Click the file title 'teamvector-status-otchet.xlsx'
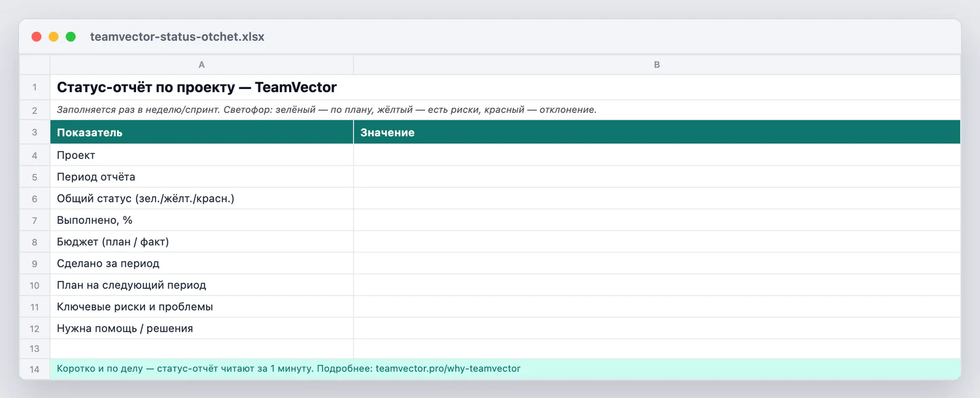The height and width of the screenshot is (398, 980). 177,37
